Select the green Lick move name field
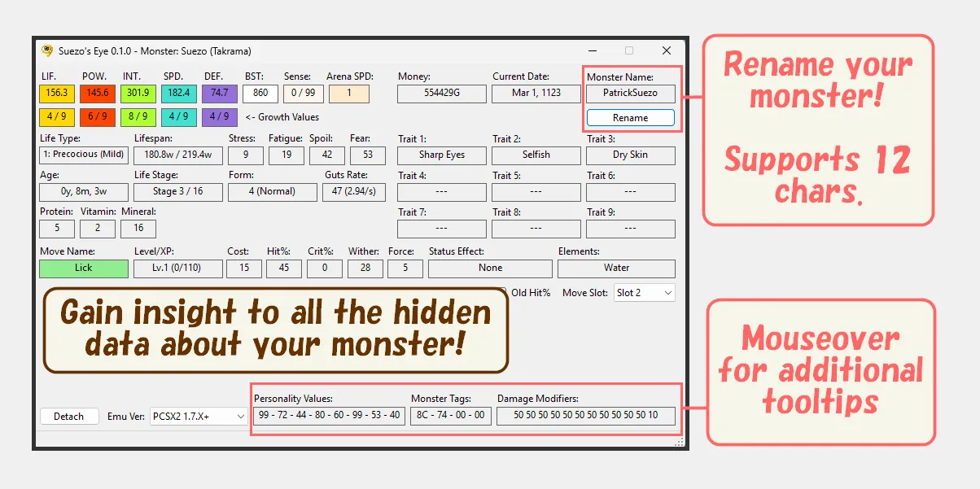Image resolution: width=980 pixels, height=489 pixels. pos(84,268)
